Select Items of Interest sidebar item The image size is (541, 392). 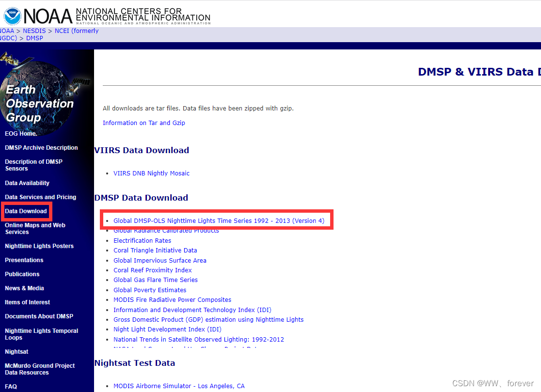pos(27,302)
